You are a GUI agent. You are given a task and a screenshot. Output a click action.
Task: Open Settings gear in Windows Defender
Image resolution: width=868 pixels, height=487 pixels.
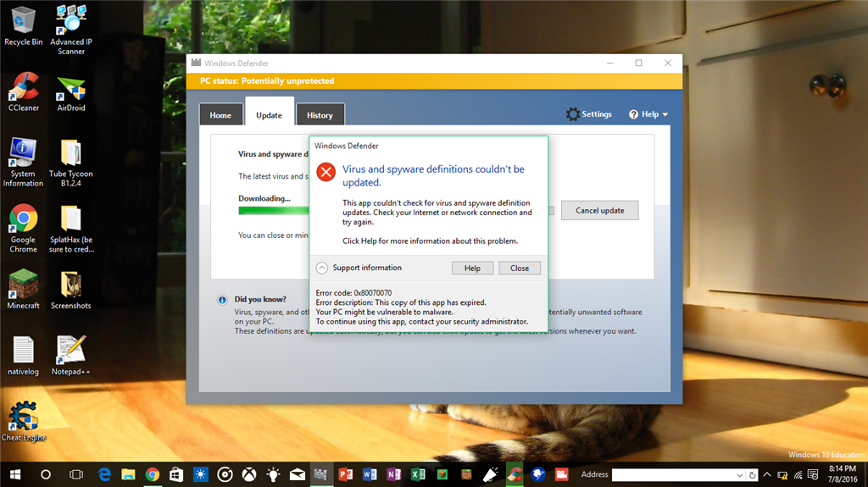(589, 114)
